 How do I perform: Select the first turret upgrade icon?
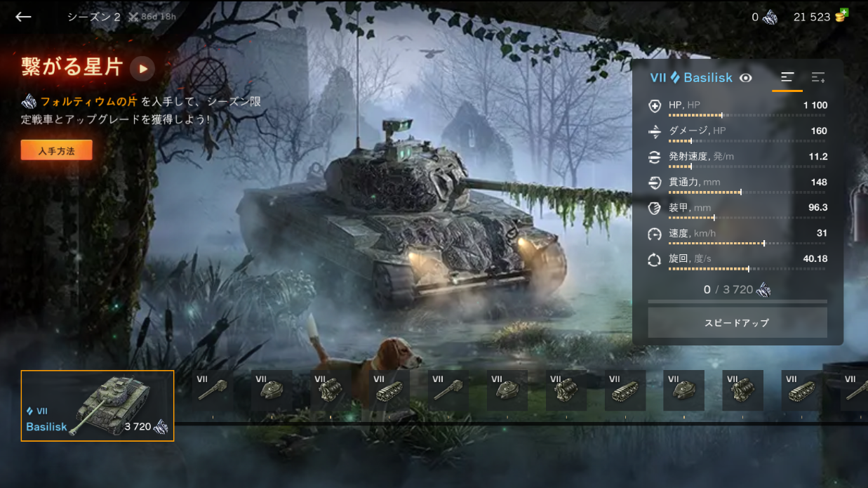pyautogui.click(x=272, y=390)
